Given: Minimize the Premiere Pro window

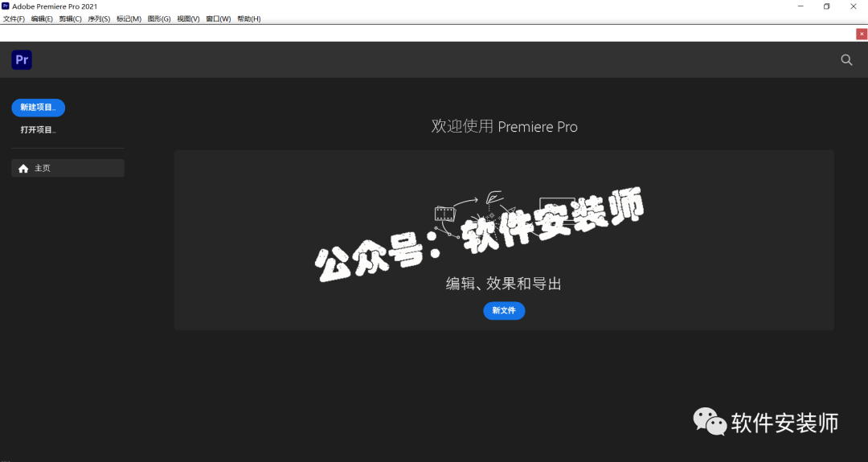Looking at the screenshot, I should pyautogui.click(x=800, y=6).
